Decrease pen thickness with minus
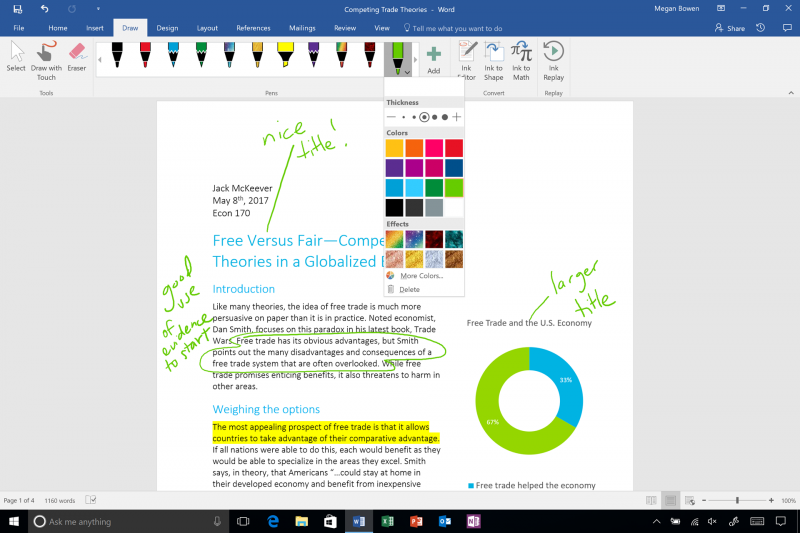Viewport: 800px width, 533px height. click(x=391, y=117)
